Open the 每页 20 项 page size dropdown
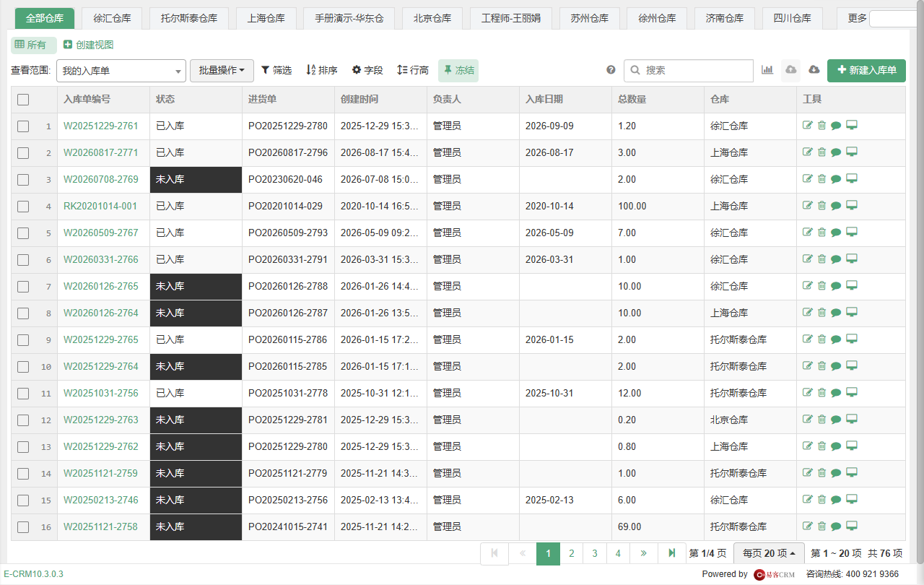Screen dimensions: 924x585 769,553
